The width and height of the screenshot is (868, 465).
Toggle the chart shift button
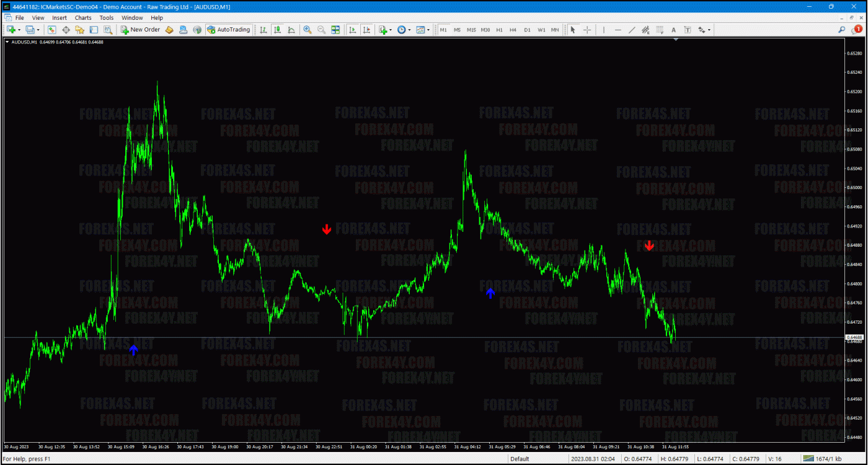(366, 30)
